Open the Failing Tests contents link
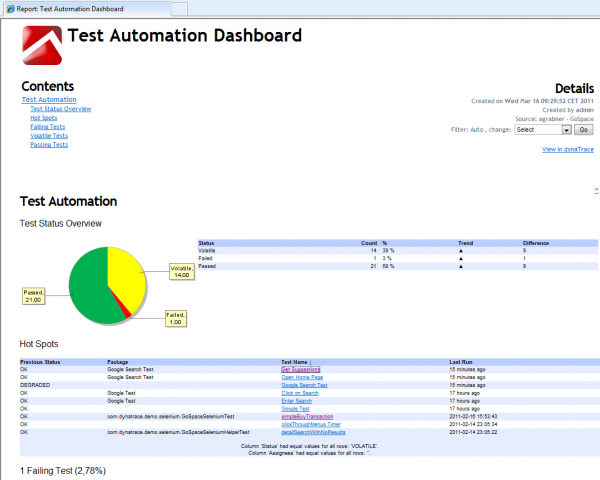600x480 pixels. click(48, 127)
